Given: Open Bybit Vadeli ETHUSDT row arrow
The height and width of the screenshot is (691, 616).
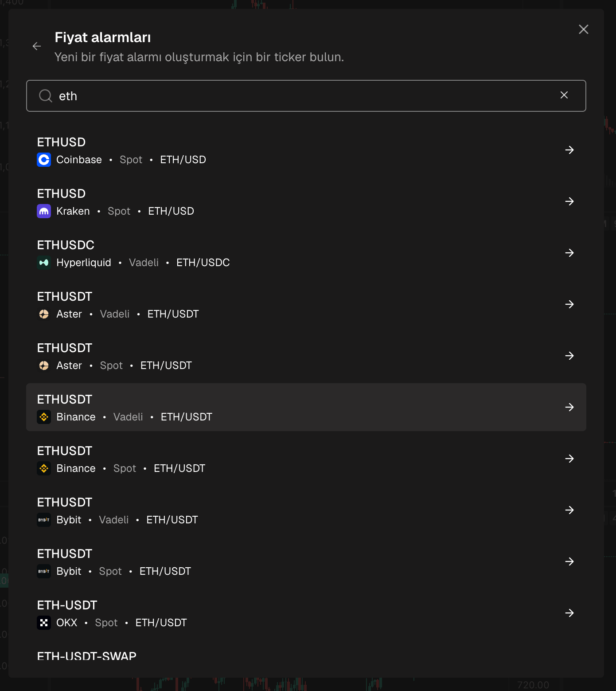Looking at the screenshot, I should pyautogui.click(x=570, y=510).
